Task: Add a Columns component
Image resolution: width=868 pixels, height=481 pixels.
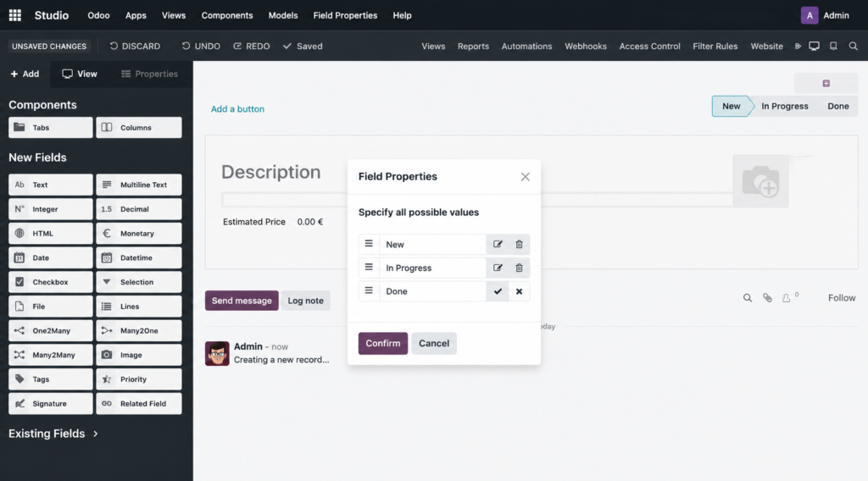Action: click(x=138, y=127)
